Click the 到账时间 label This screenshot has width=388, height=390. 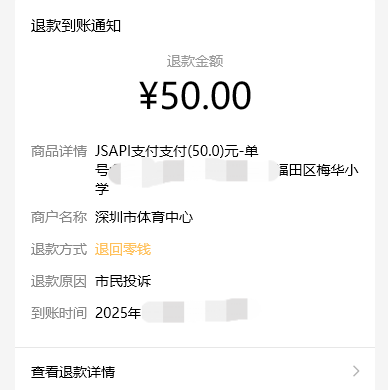pos(59,313)
